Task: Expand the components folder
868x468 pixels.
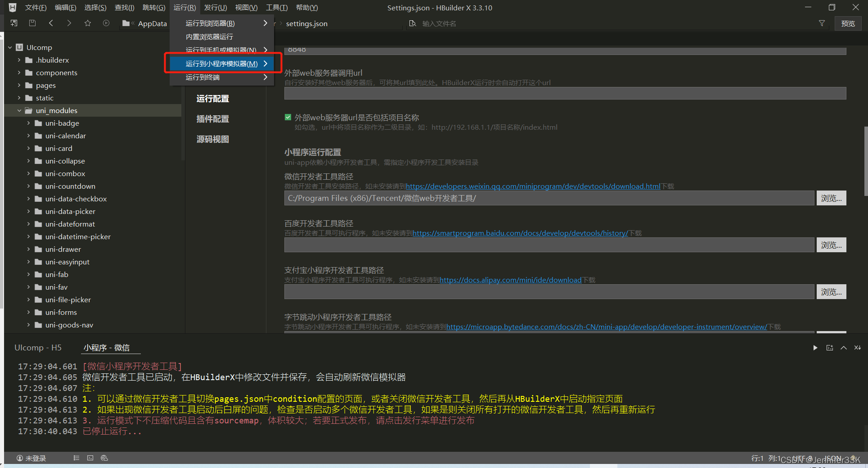Action: tap(19, 73)
